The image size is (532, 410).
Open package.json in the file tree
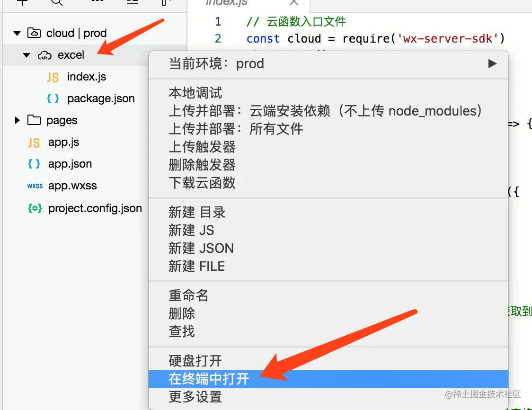point(101,99)
